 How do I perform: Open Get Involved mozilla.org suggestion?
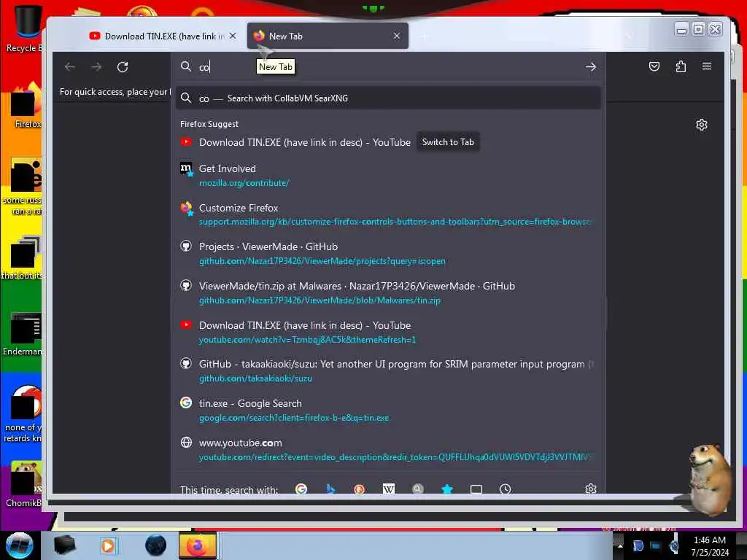pos(388,175)
